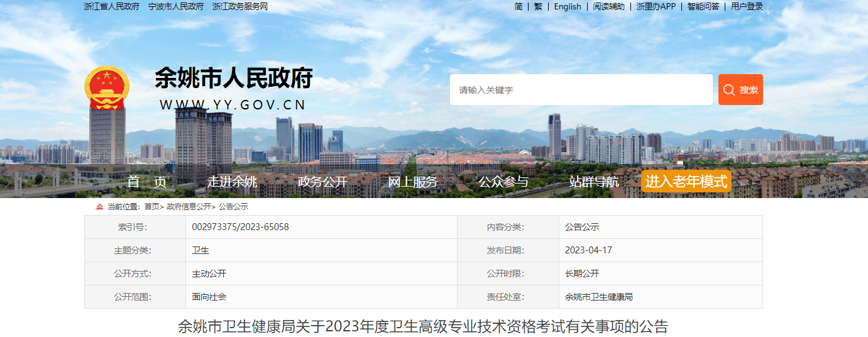Click 公告公示 content classification value
Image resolution: width=868 pixels, height=337 pixels.
tap(582, 227)
